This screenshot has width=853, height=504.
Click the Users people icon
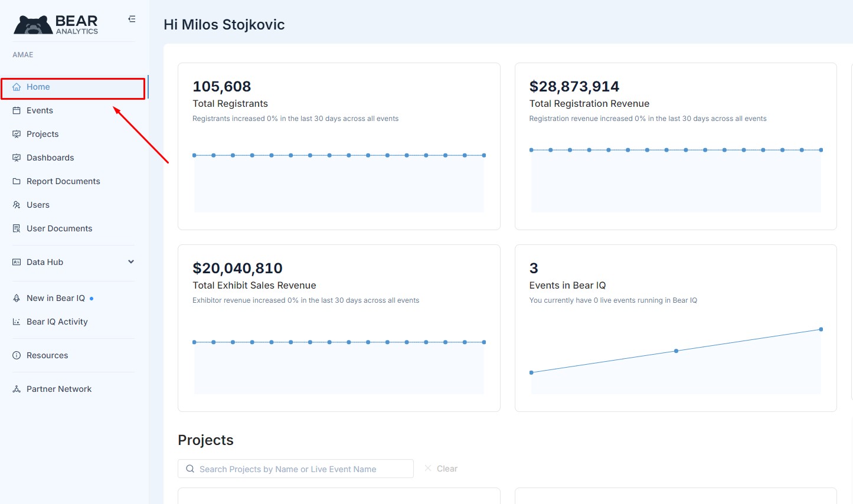pos(17,205)
